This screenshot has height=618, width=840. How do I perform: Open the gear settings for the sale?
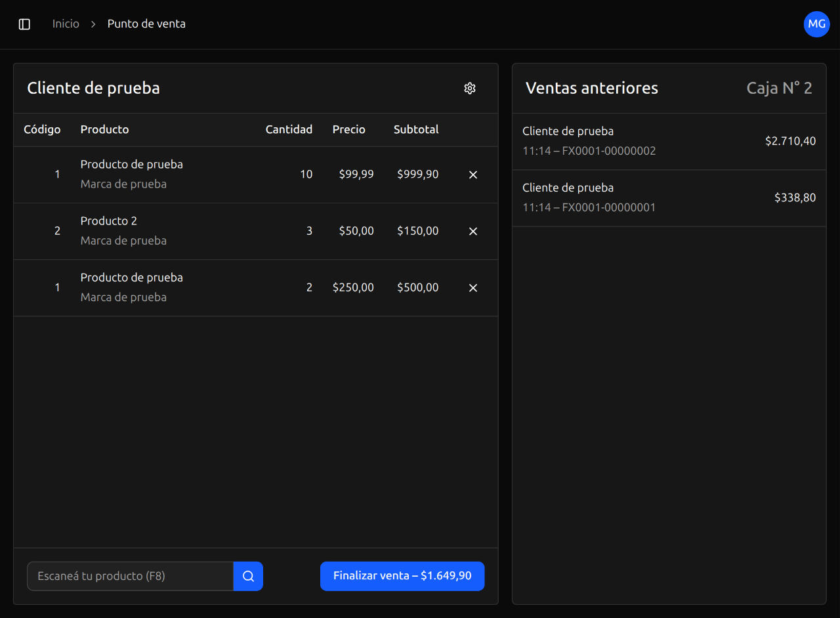pyautogui.click(x=469, y=89)
